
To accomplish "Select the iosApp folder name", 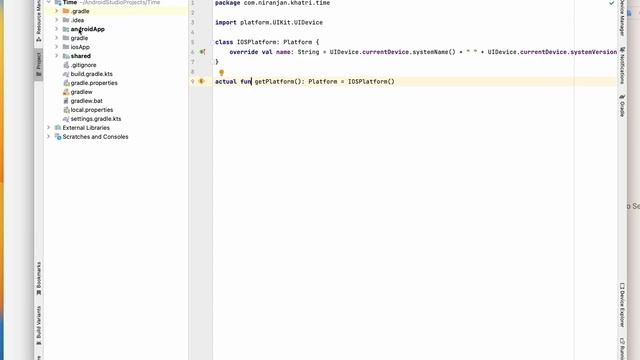I will click(x=80, y=47).
